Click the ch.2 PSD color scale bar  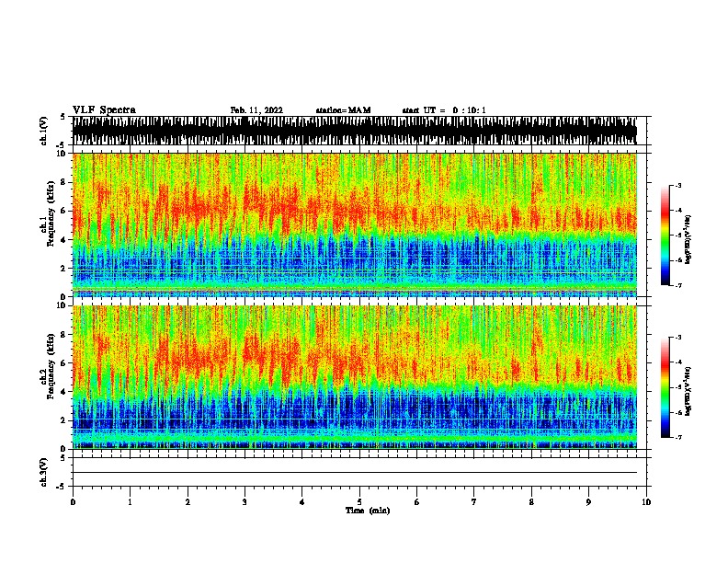pyautogui.click(x=665, y=387)
